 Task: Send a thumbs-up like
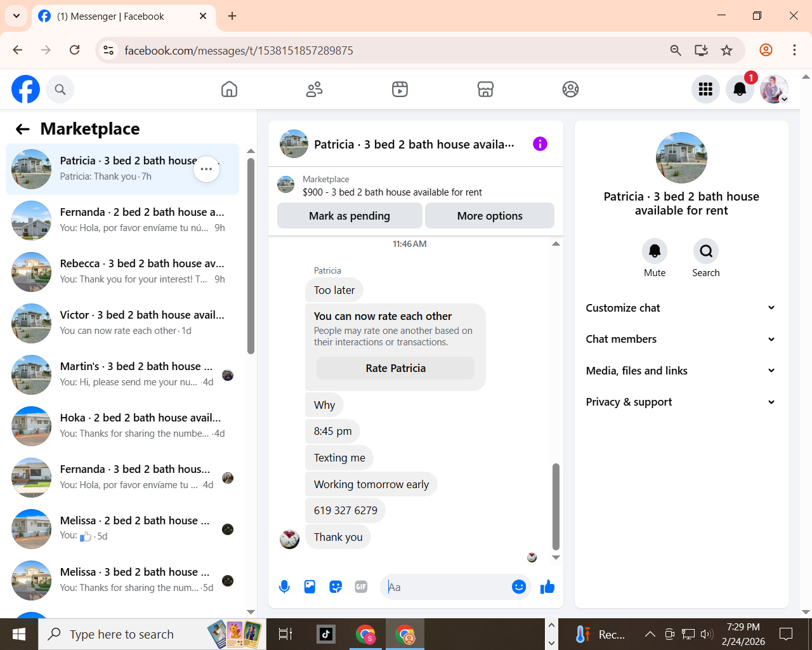point(547,587)
